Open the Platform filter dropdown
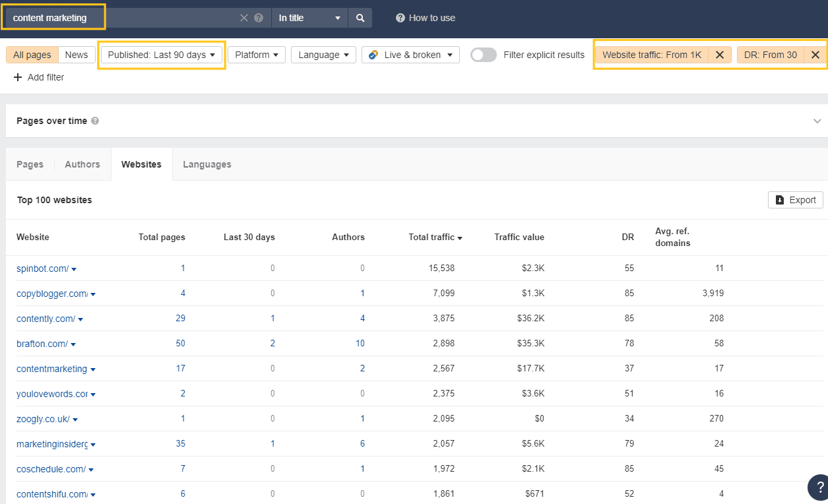The width and height of the screenshot is (828, 504). point(257,55)
